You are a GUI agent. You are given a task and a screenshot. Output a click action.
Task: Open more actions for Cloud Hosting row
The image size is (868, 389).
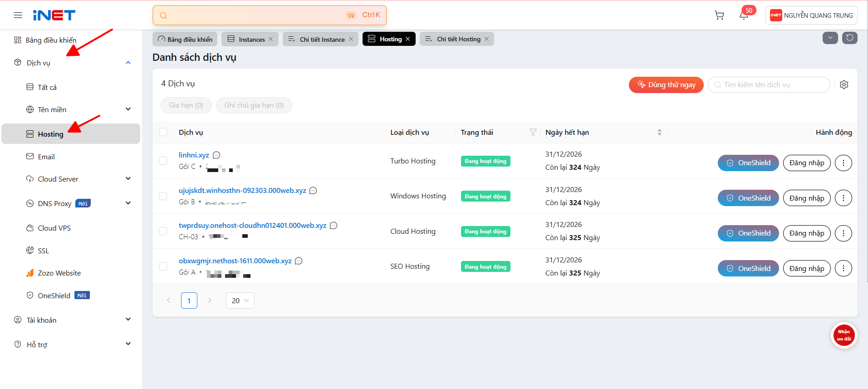point(843,233)
